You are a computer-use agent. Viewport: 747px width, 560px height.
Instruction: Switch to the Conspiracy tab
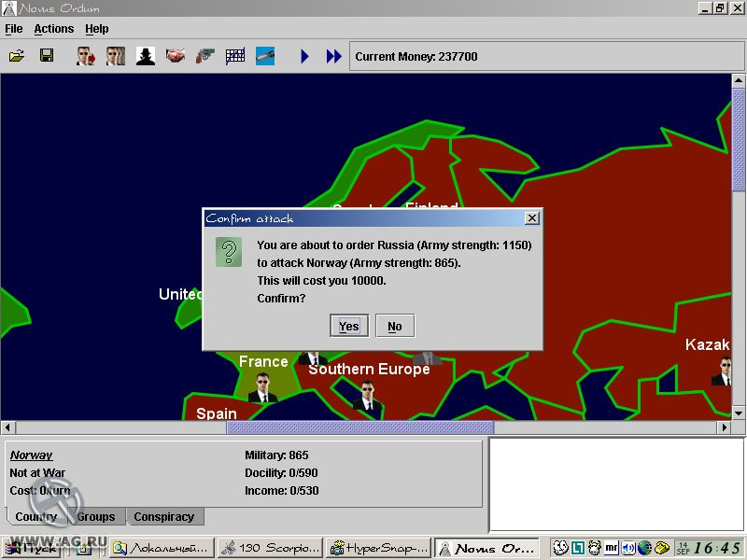[x=164, y=517]
